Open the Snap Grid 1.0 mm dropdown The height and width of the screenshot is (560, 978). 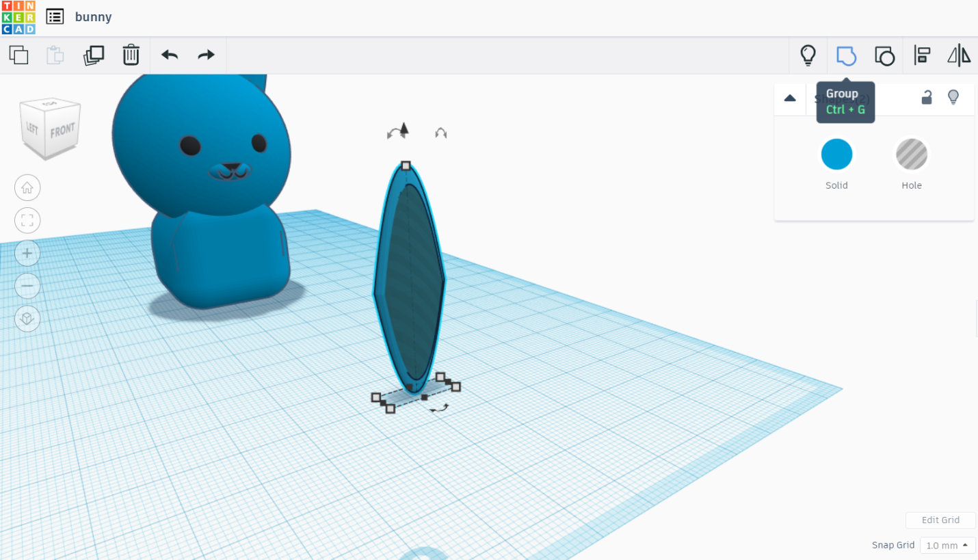click(948, 546)
